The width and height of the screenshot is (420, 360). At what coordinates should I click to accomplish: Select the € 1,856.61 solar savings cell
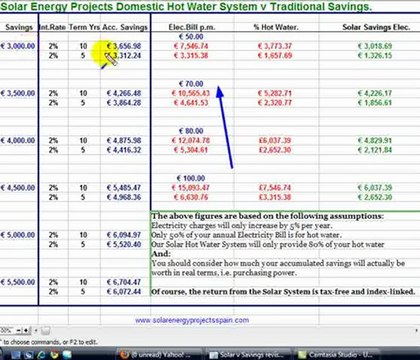(x=375, y=103)
